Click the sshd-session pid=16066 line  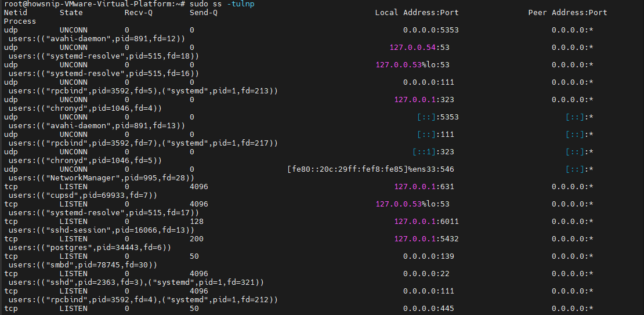pos(101,230)
